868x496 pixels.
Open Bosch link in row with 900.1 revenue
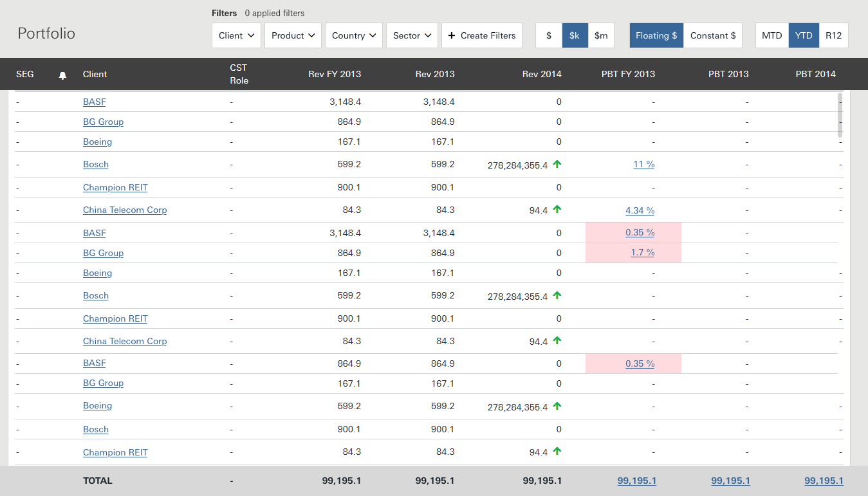coord(96,430)
